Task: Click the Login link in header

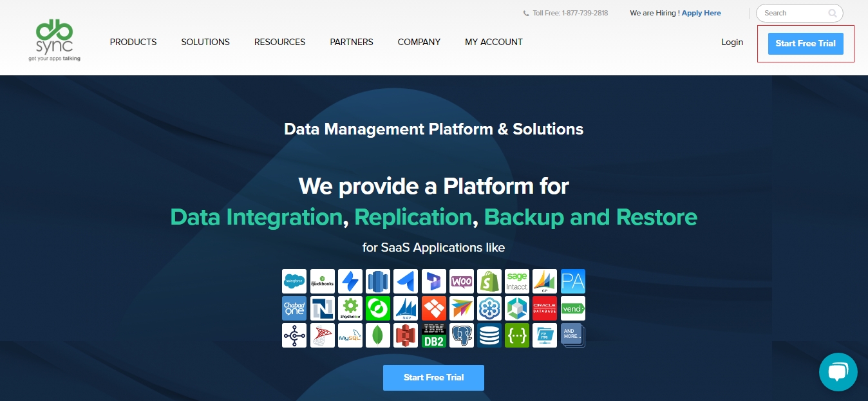Action: coord(731,42)
